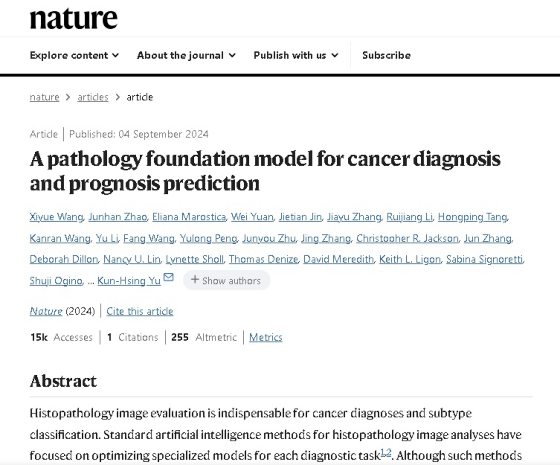The image size is (560, 465).
Task: Show all authors with the Show authors button
Action: tap(226, 280)
